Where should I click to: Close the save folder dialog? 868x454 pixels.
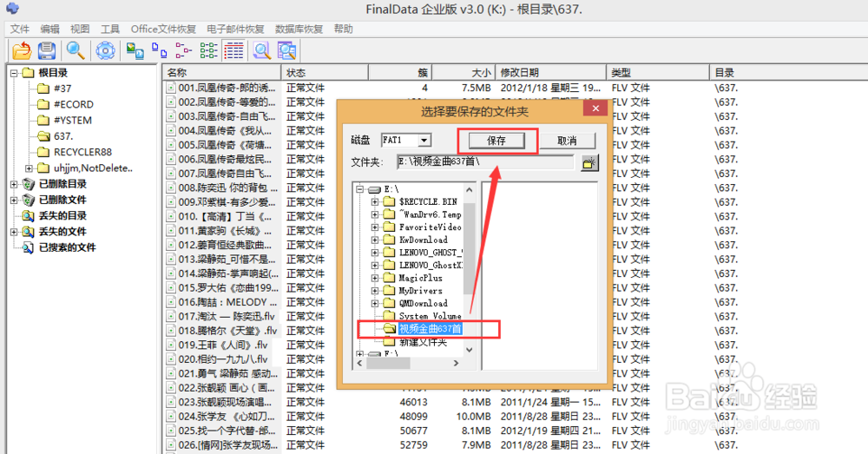pos(595,109)
